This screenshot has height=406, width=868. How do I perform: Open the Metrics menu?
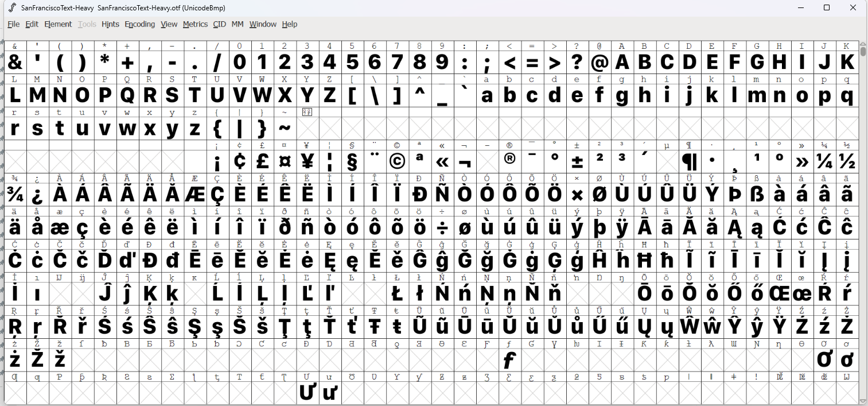(195, 24)
